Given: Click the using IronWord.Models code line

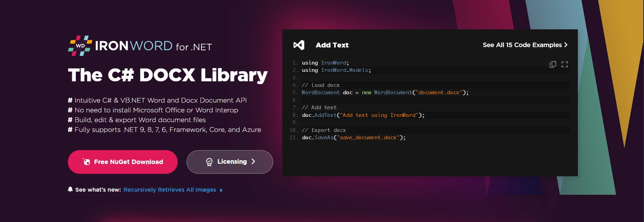Looking at the screenshot, I should coord(336,70).
